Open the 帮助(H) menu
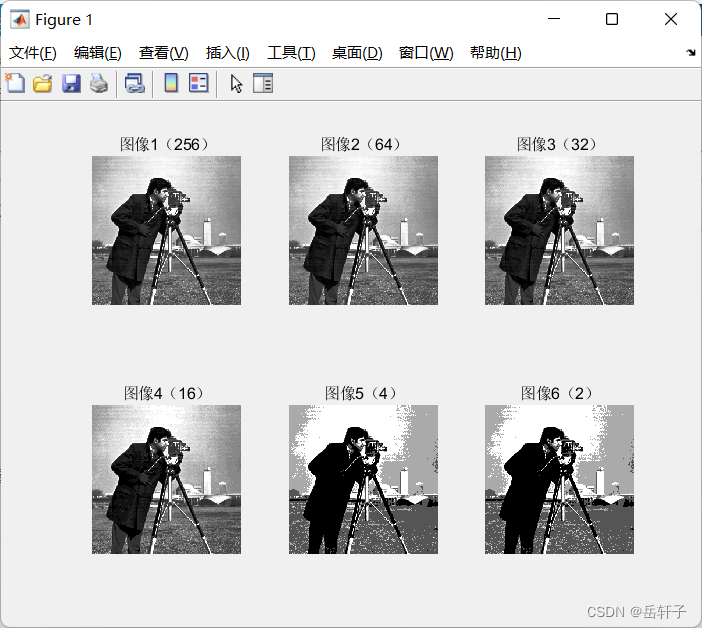The height and width of the screenshot is (628, 702). 496,53
